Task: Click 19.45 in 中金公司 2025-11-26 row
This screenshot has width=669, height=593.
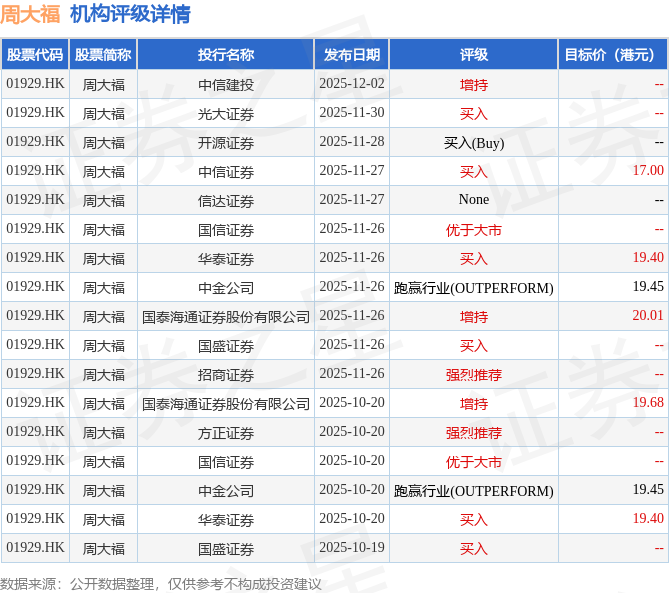Action: click(648, 286)
